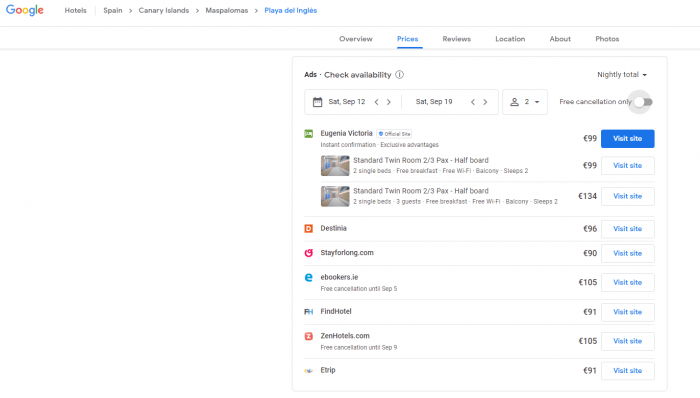Image resolution: width=700 pixels, height=398 pixels.
Task: Visit site for Destinia
Action: [628, 229]
